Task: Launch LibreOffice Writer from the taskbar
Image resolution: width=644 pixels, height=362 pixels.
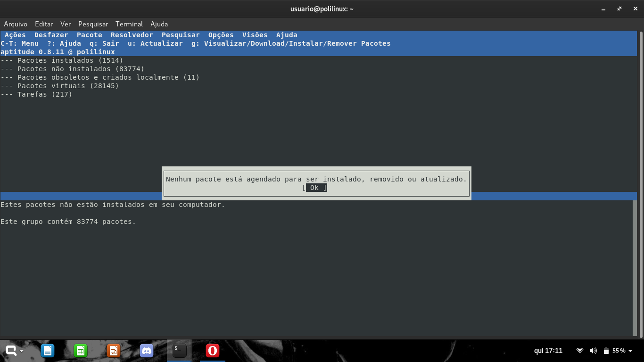Action: click(47, 351)
